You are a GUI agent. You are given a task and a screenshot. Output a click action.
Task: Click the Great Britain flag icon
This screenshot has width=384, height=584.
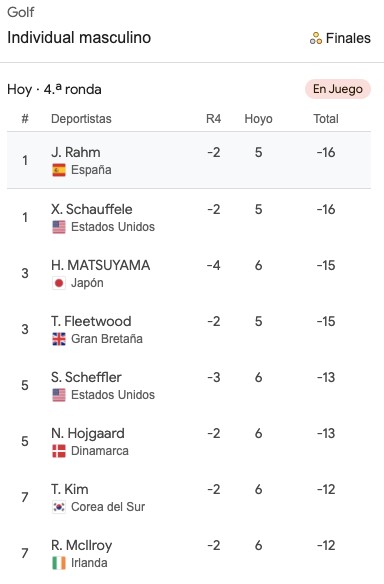(x=59, y=339)
